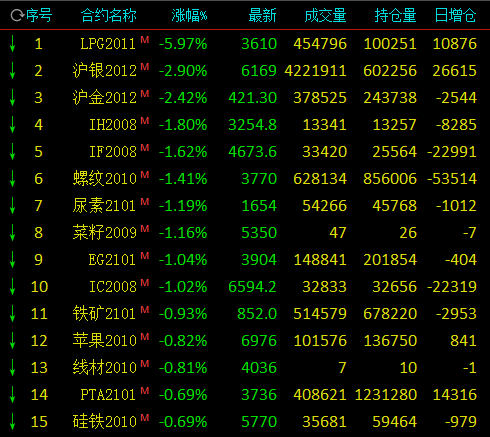Viewport: 490px width, 437px height.
Task: Click the red M marker beside 硅铁2010
Action: pos(145,417)
